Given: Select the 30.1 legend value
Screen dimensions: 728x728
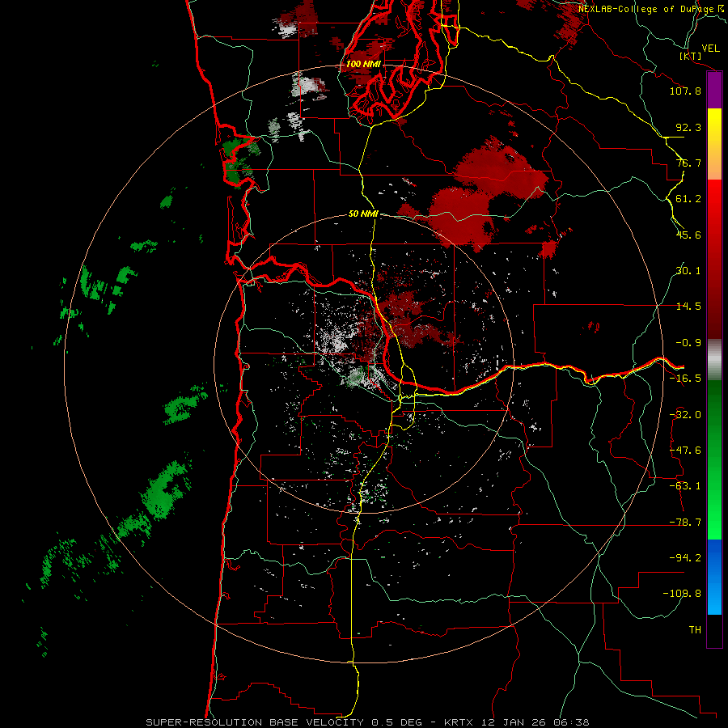Looking at the screenshot, I should (x=688, y=271).
